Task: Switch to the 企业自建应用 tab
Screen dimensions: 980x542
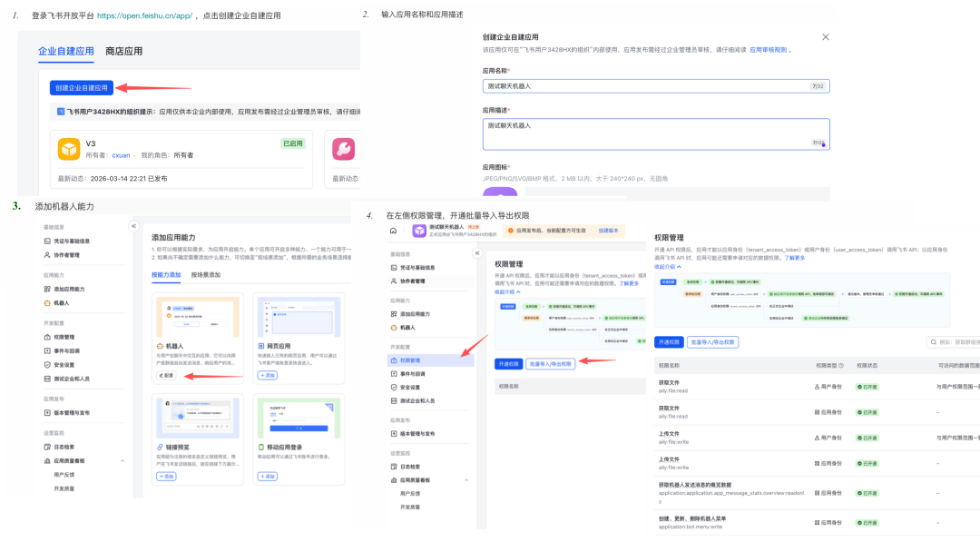Action: (x=65, y=51)
